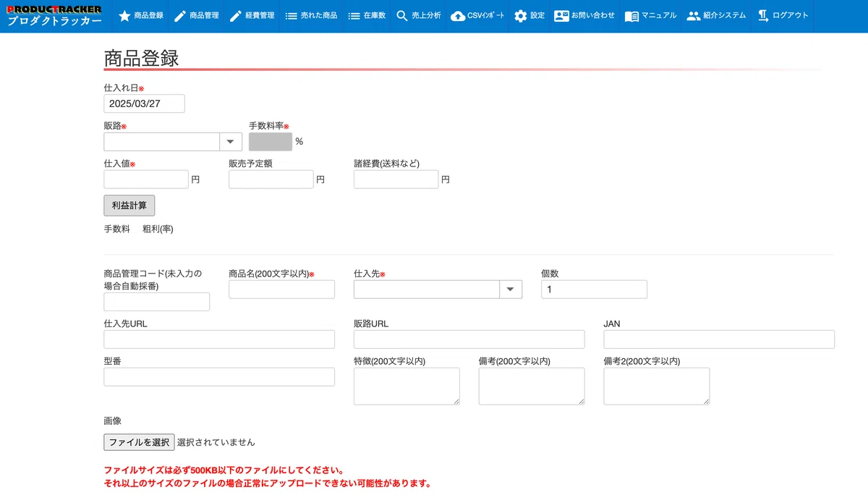Open the CSVインポート menu label
The width and height of the screenshot is (868, 503).
tap(486, 16)
